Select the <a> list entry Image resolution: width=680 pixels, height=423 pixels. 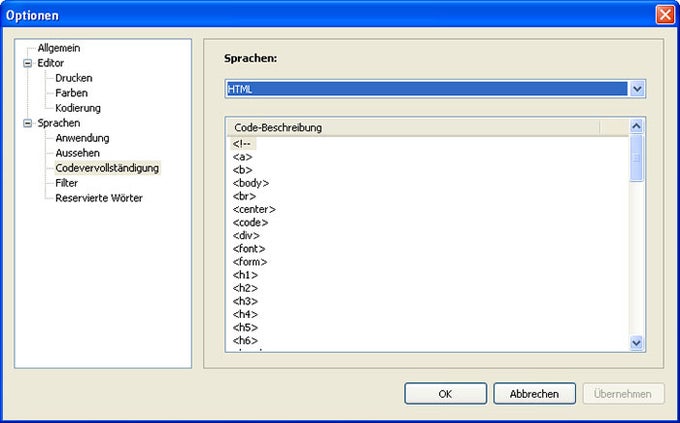click(242, 157)
